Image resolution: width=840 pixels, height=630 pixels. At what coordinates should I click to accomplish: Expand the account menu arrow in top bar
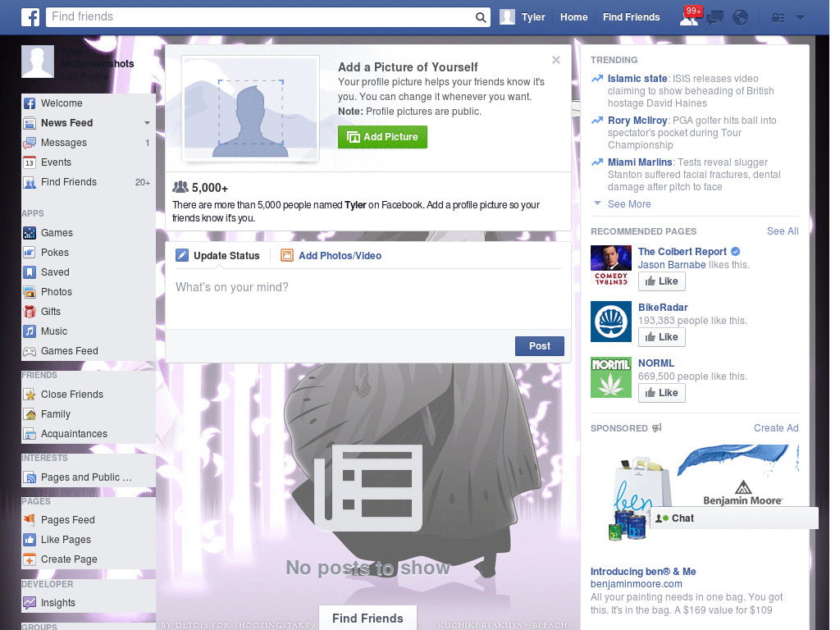point(800,18)
